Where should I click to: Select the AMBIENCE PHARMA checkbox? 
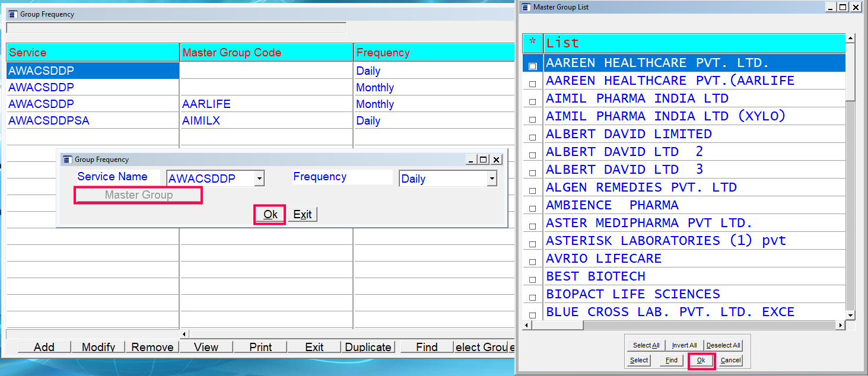(x=532, y=209)
